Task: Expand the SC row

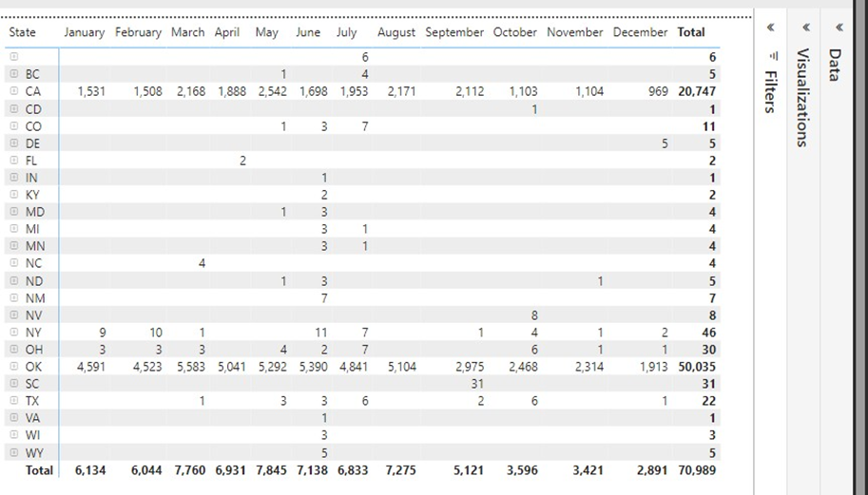Action: 14,383
